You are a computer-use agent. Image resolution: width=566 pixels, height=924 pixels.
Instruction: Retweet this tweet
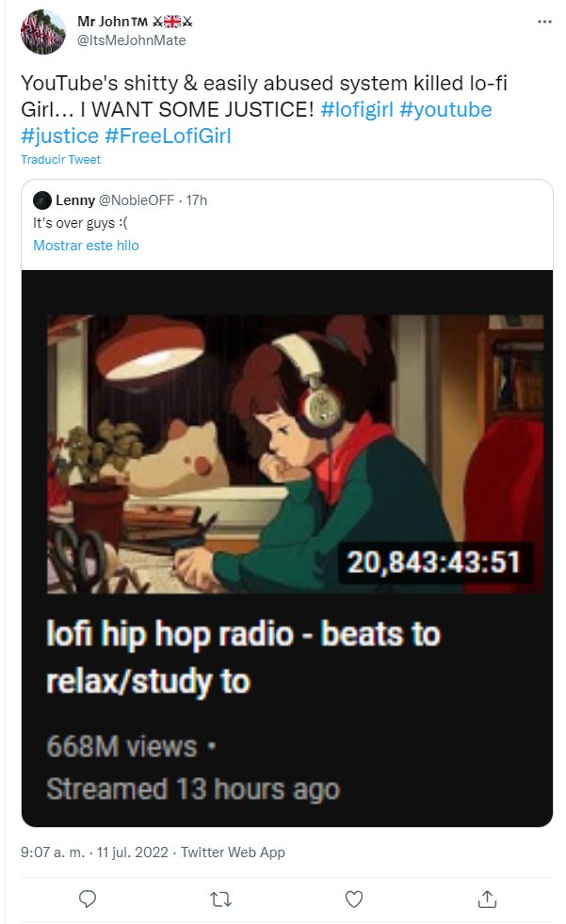pyautogui.click(x=220, y=899)
